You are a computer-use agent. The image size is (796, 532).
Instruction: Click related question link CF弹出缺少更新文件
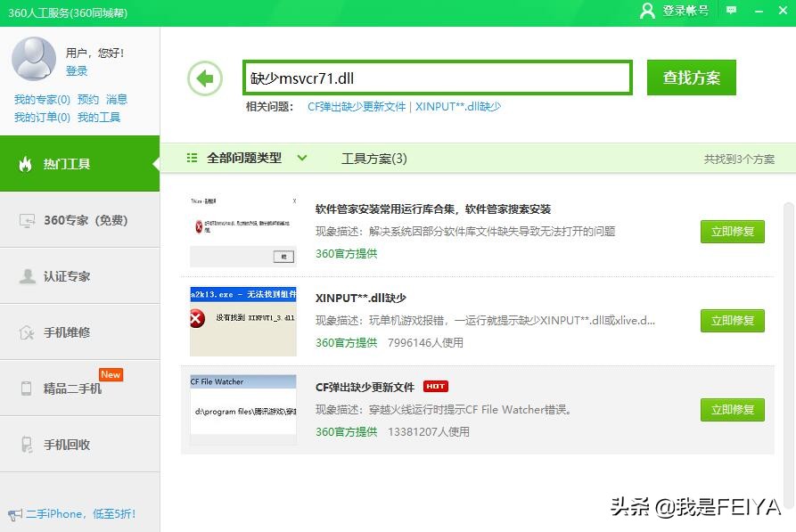(x=357, y=107)
